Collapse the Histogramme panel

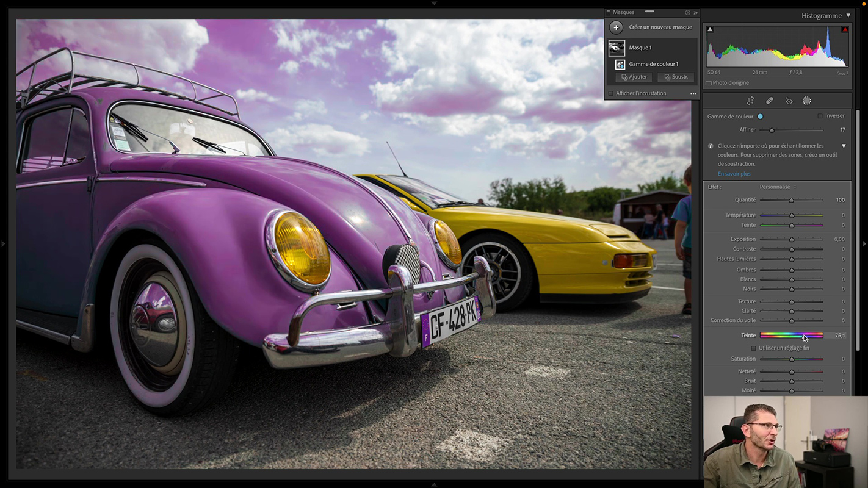[x=848, y=16]
